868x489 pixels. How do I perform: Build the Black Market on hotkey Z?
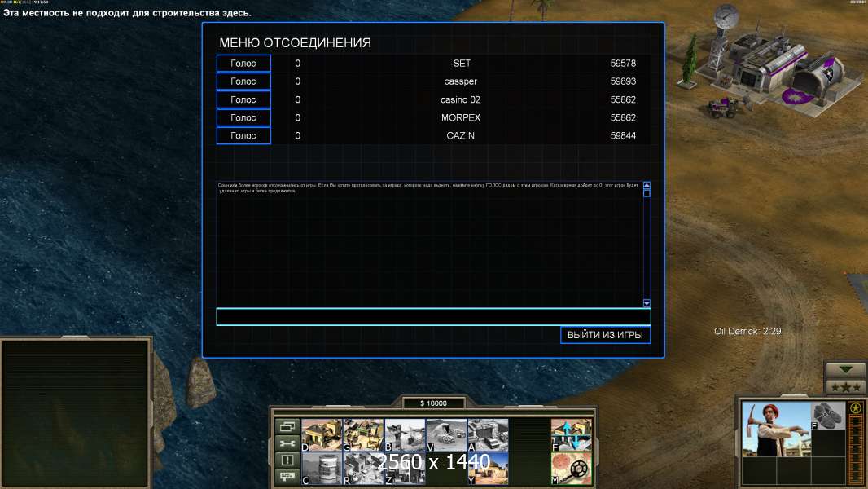405,469
